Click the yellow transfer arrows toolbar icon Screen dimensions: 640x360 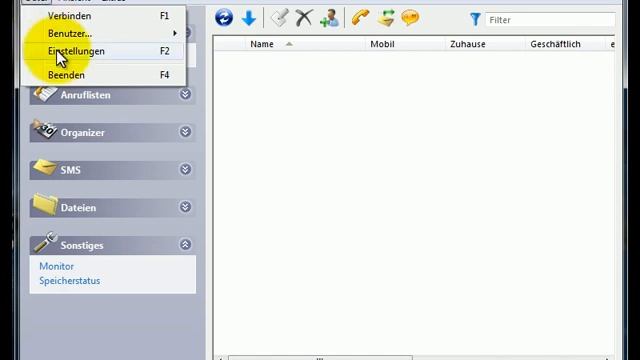pyautogui.click(x=386, y=18)
